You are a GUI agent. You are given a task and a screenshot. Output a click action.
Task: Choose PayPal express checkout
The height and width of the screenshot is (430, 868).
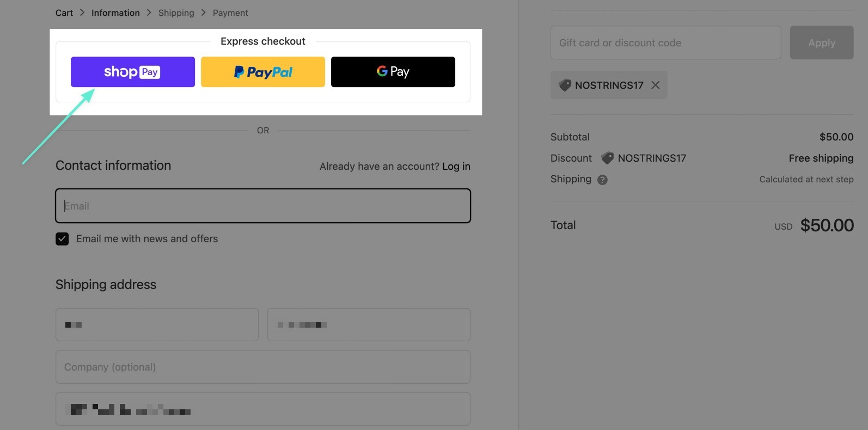[x=262, y=72]
